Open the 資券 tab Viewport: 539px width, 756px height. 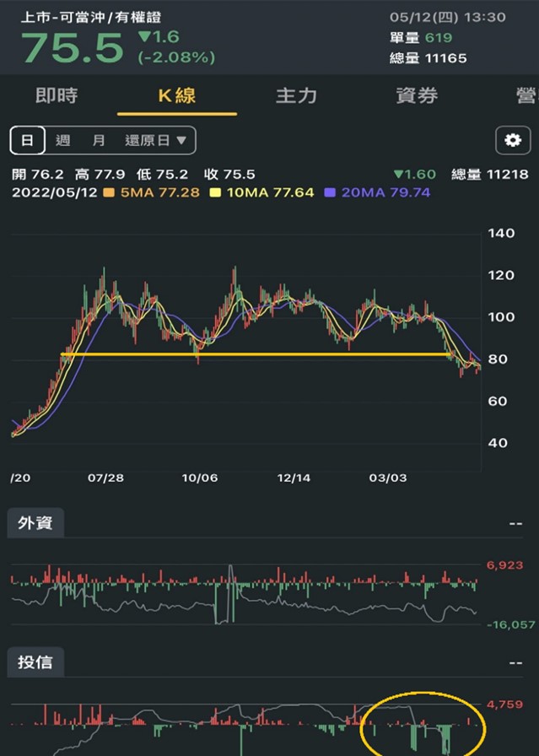point(417,95)
